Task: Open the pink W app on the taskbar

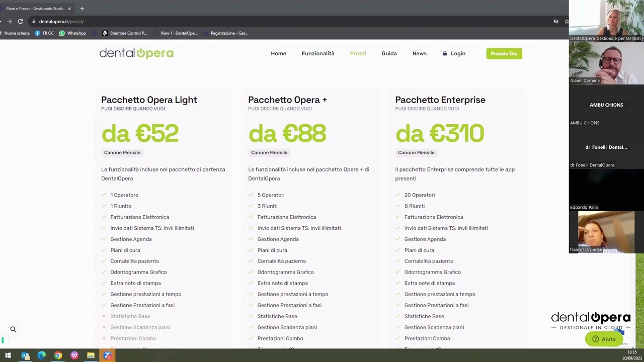Action: 74,356
